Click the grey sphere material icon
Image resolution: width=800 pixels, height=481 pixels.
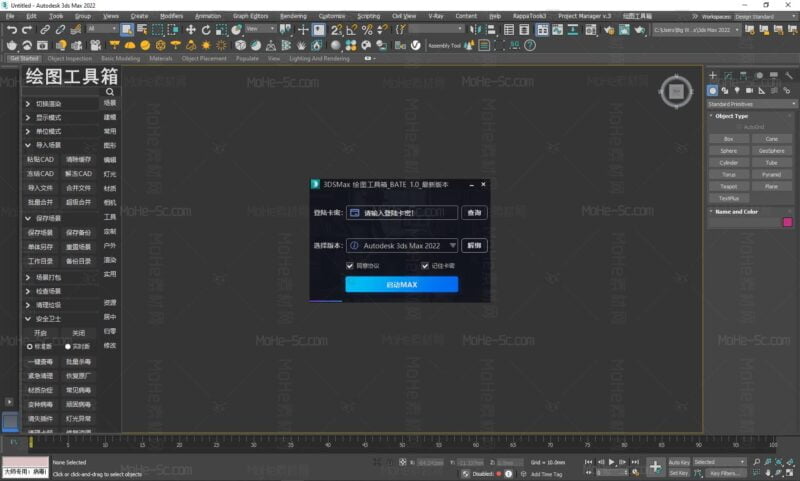pyautogui.click(x=335, y=45)
